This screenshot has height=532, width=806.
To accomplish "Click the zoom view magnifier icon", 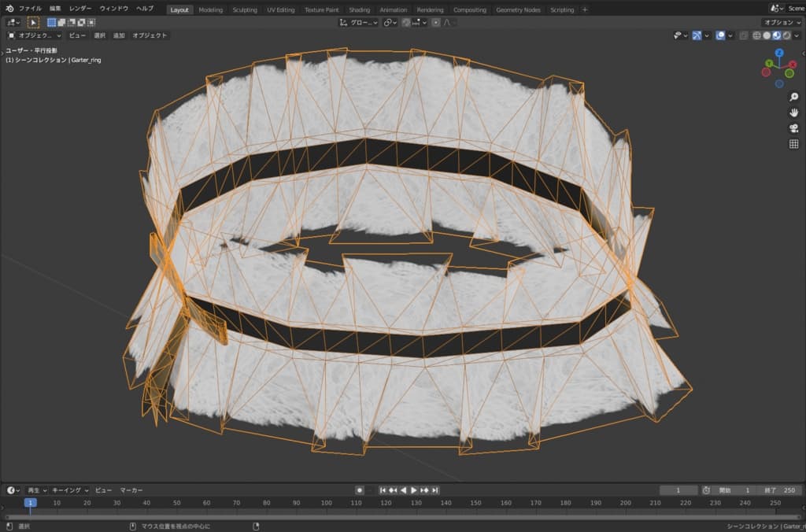I will [x=793, y=97].
